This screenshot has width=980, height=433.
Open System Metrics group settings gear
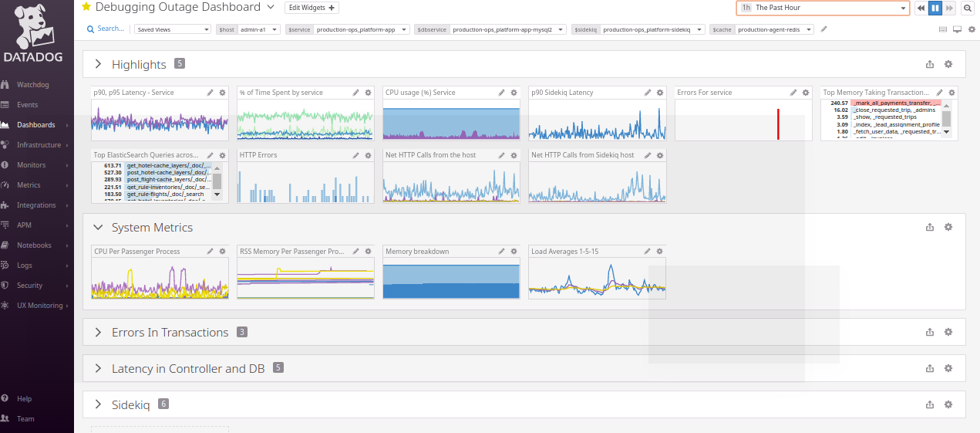948,227
